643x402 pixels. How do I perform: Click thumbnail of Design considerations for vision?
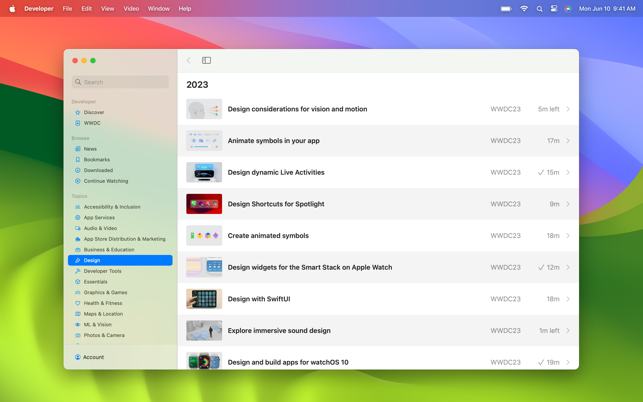pyautogui.click(x=204, y=109)
